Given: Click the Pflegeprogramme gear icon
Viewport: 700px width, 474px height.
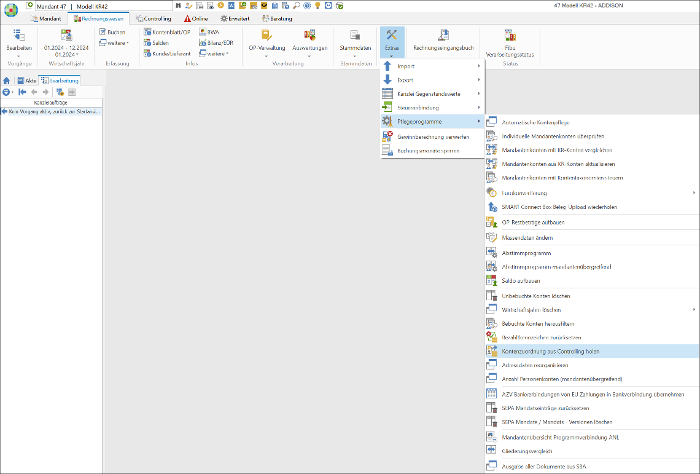Looking at the screenshot, I should click(388, 121).
